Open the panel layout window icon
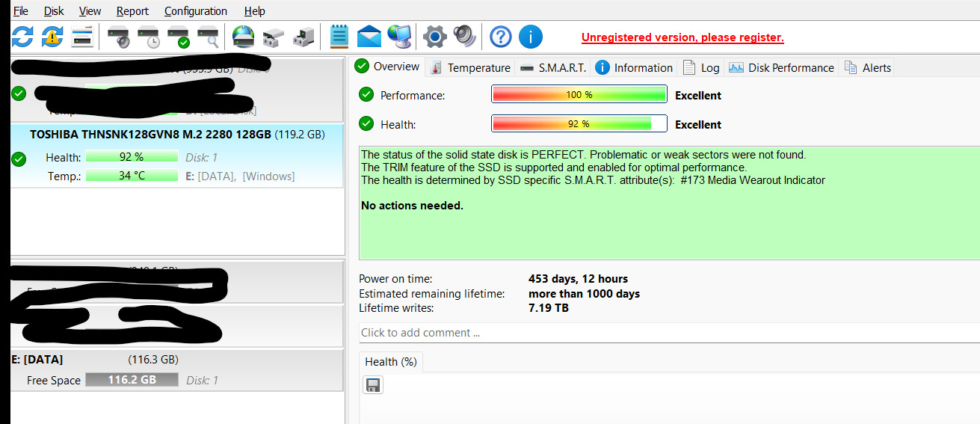 (82, 36)
